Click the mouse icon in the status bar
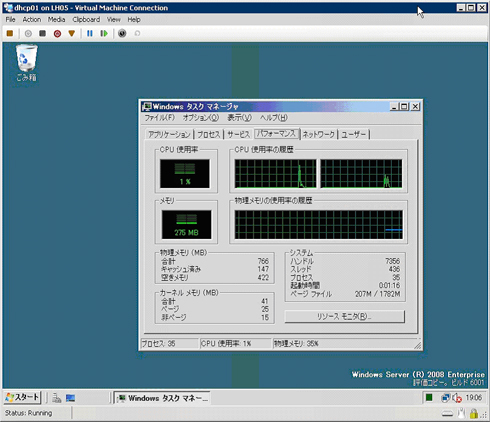The height and width of the screenshot is (422, 490). (x=462, y=413)
